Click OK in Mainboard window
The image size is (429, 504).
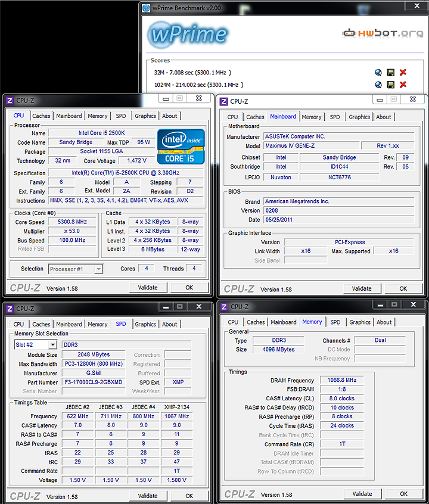click(x=403, y=289)
